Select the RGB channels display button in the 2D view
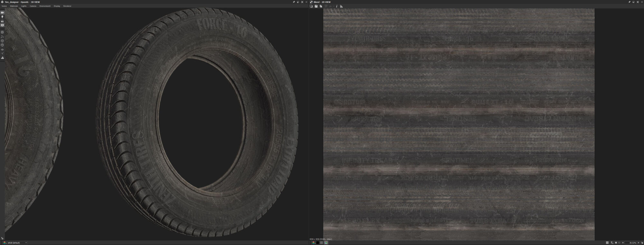This screenshot has height=245, width=644. point(313,243)
